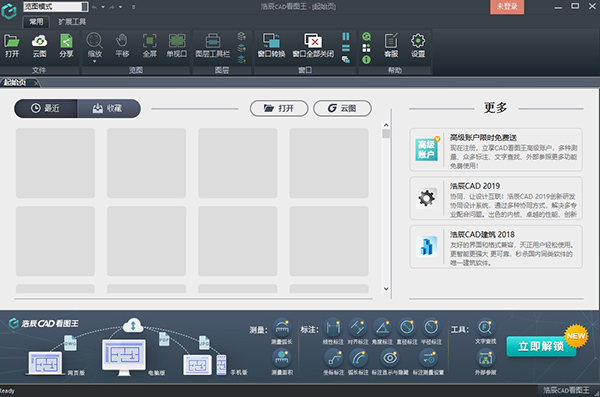Click the bottom small layer icon in 图层 group
The height and width of the screenshot is (397, 600).
point(241,59)
